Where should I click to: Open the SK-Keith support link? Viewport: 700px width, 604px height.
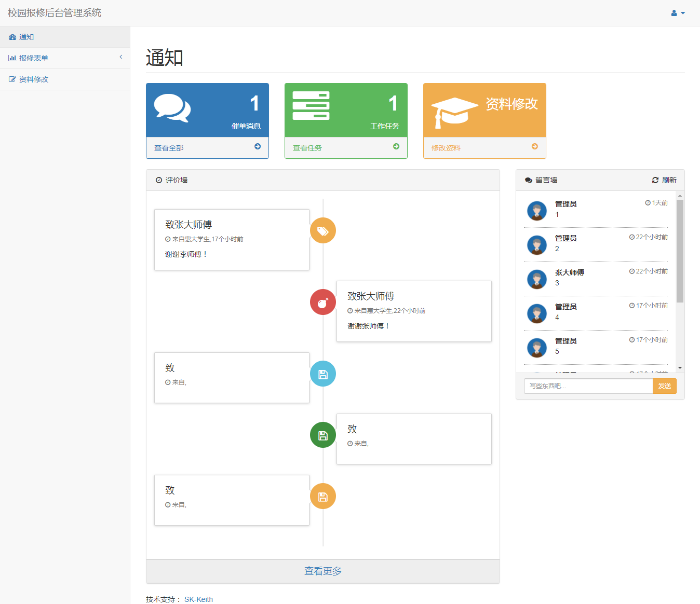click(198, 599)
